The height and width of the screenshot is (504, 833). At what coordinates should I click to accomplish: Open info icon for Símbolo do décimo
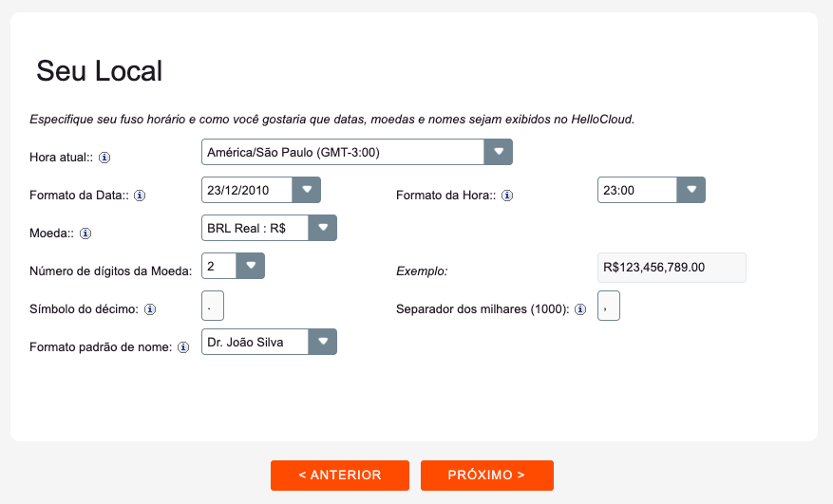(150, 309)
